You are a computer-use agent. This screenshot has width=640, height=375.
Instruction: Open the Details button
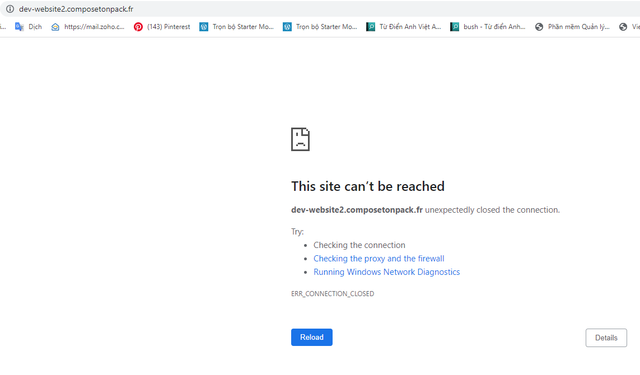(606, 338)
